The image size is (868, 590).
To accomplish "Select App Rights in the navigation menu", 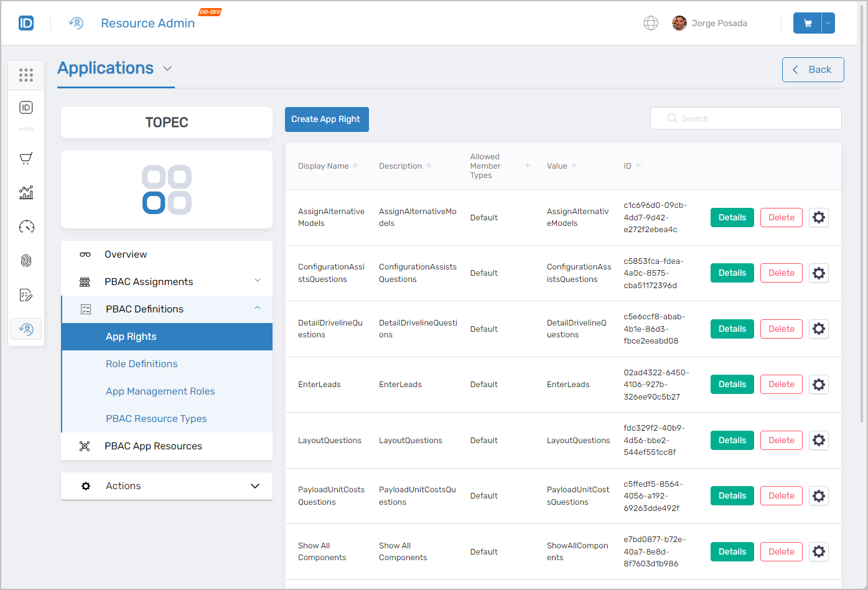I will click(131, 336).
